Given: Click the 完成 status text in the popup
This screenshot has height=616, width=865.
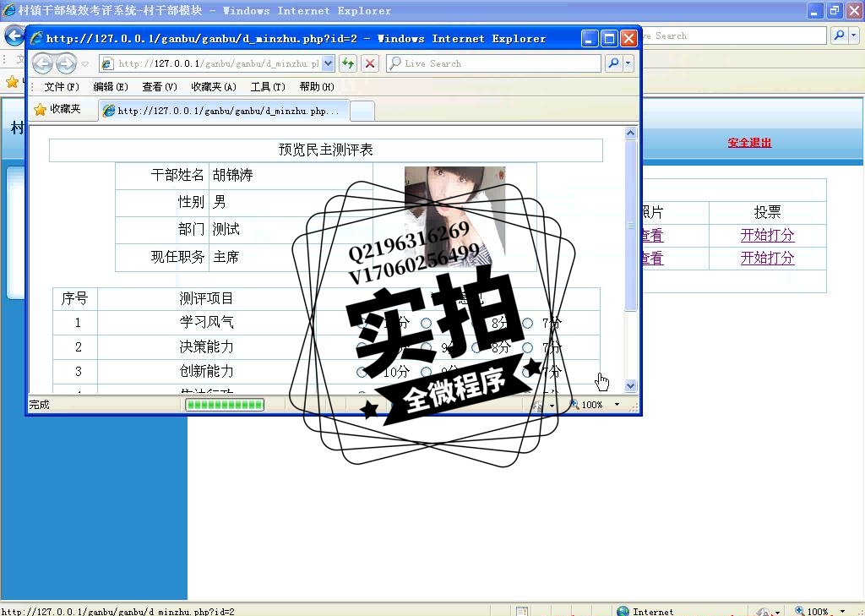Looking at the screenshot, I should [x=39, y=405].
